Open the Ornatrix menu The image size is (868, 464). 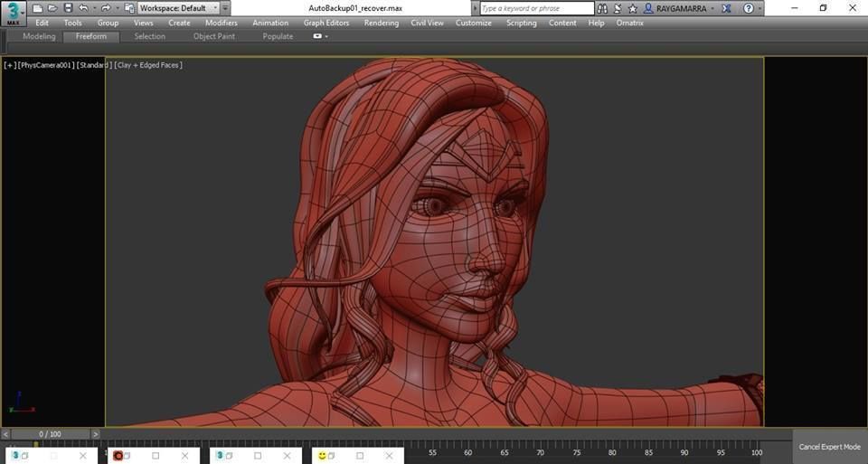(x=630, y=23)
